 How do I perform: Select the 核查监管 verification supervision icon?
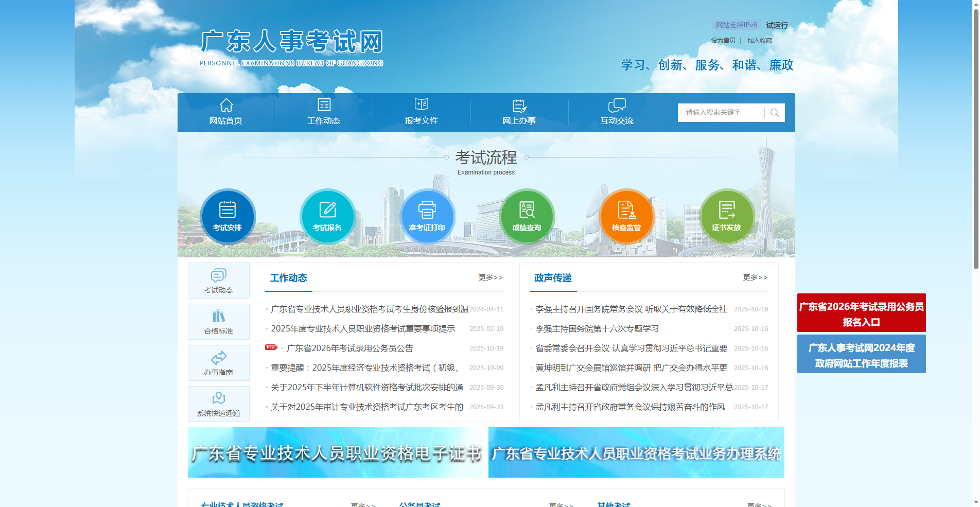(x=626, y=216)
